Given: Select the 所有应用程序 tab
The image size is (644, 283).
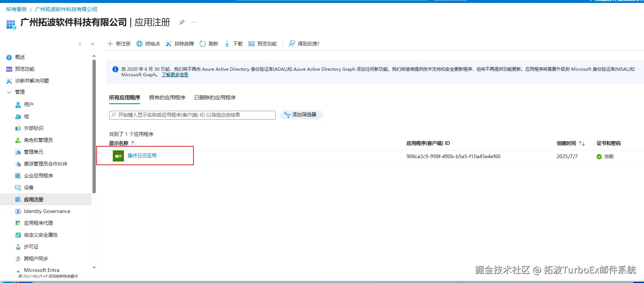Looking at the screenshot, I should point(125,97).
